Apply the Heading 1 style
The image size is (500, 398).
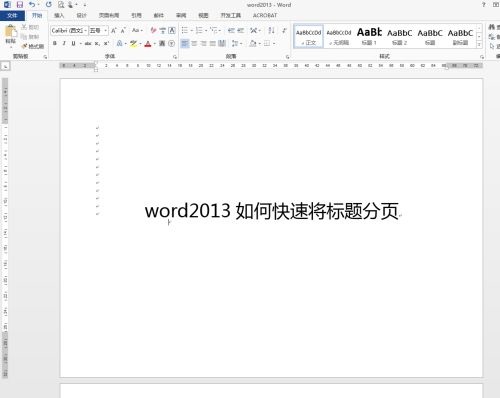(369, 36)
